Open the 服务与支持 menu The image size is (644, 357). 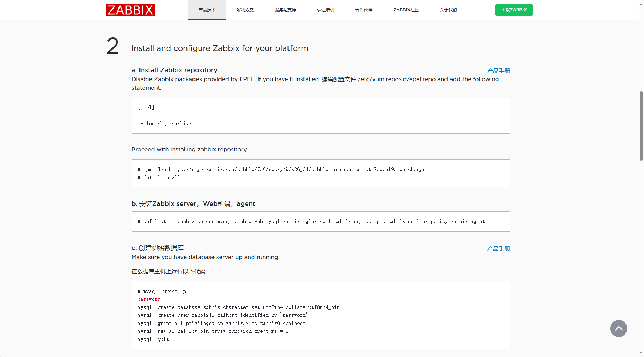point(285,10)
